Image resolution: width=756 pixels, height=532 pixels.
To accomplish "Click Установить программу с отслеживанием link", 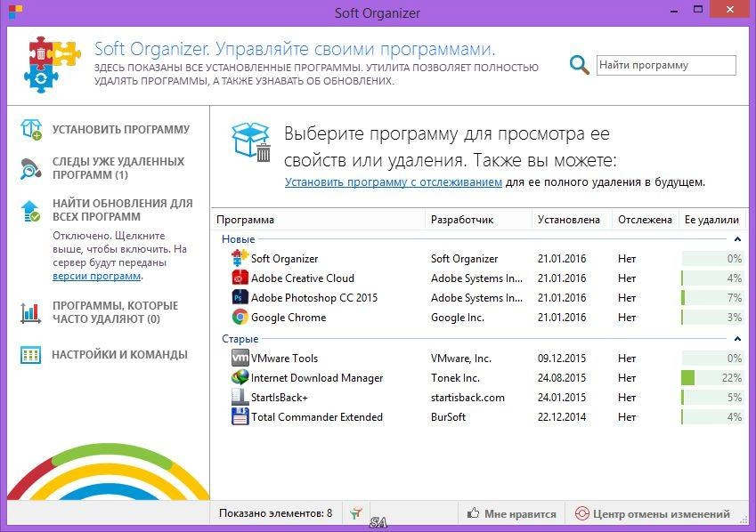I will click(x=394, y=182).
